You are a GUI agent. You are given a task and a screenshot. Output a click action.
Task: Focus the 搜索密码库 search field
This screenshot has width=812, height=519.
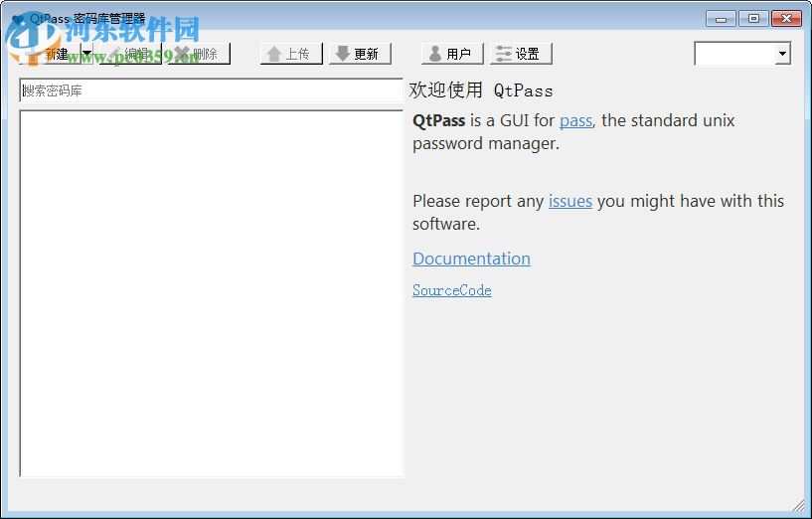click(211, 90)
